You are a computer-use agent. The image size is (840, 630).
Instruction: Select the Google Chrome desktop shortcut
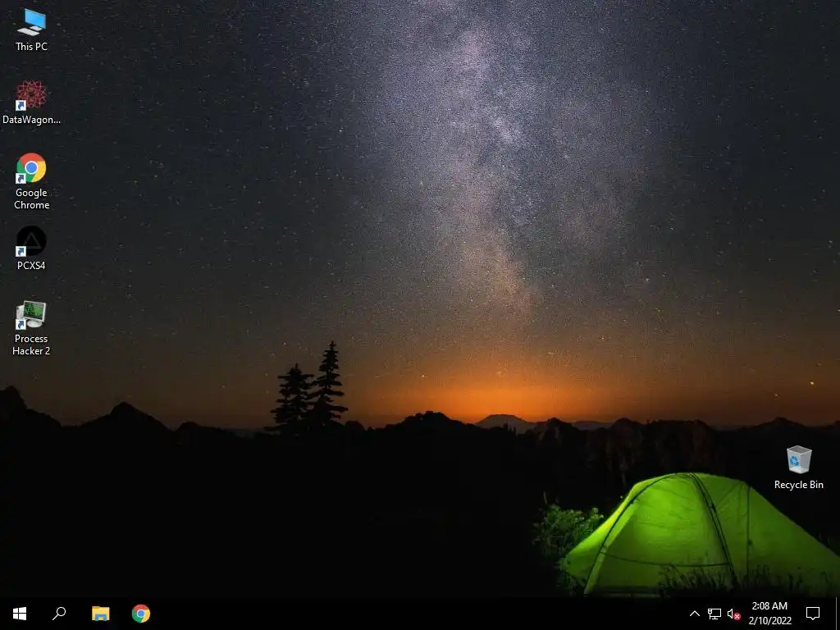pos(32,181)
